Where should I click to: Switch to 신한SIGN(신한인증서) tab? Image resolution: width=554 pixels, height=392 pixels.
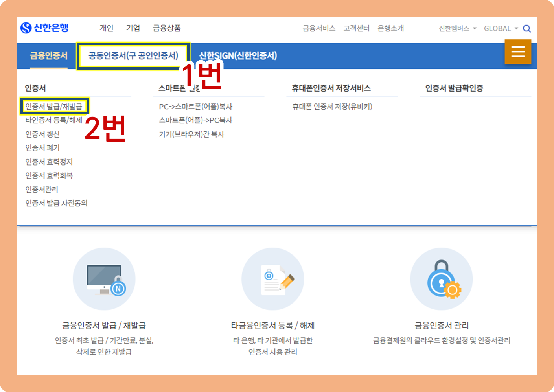coord(238,56)
